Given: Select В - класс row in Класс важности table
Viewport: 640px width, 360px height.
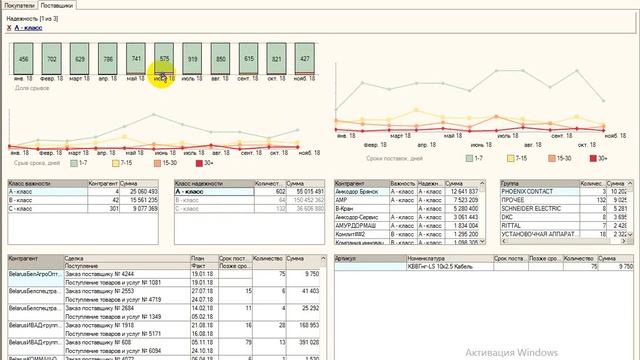Looking at the screenshot, I should (x=83, y=200).
